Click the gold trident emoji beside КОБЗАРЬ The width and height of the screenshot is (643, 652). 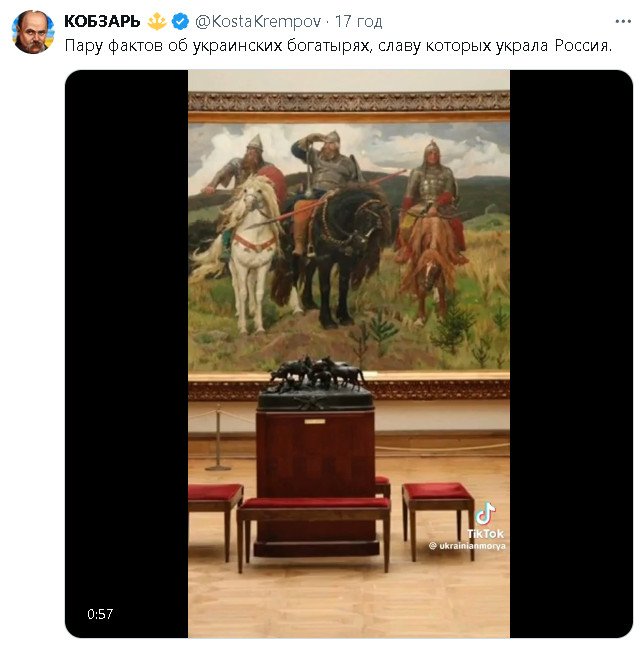157,21
